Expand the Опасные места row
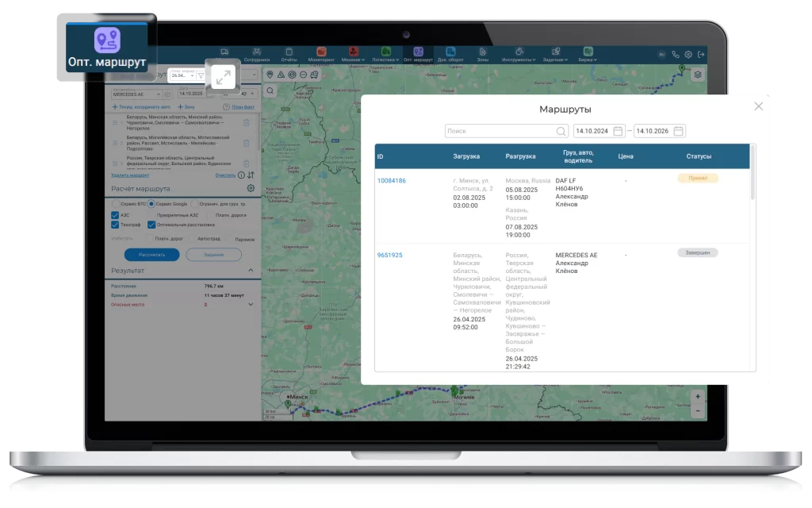812x508 pixels. pyautogui.click(x=251, y=304)
